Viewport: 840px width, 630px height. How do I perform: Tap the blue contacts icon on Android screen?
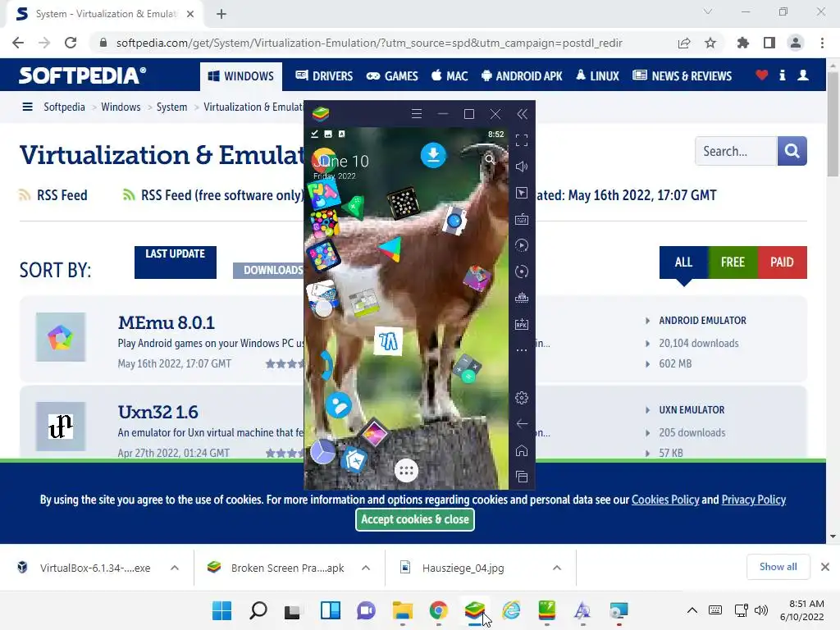point(339,405)
